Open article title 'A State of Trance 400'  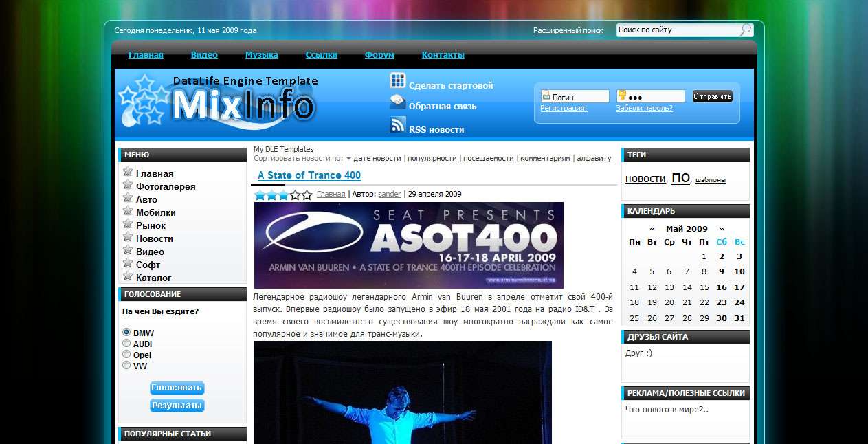coord(309,175)
